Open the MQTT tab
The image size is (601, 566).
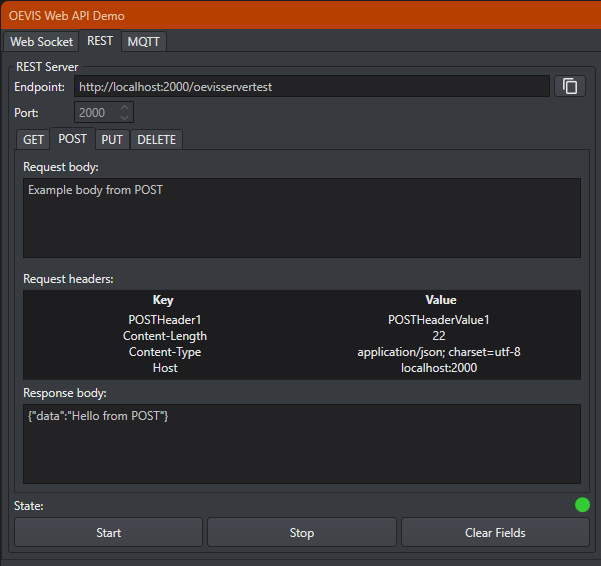pos(143,41)
